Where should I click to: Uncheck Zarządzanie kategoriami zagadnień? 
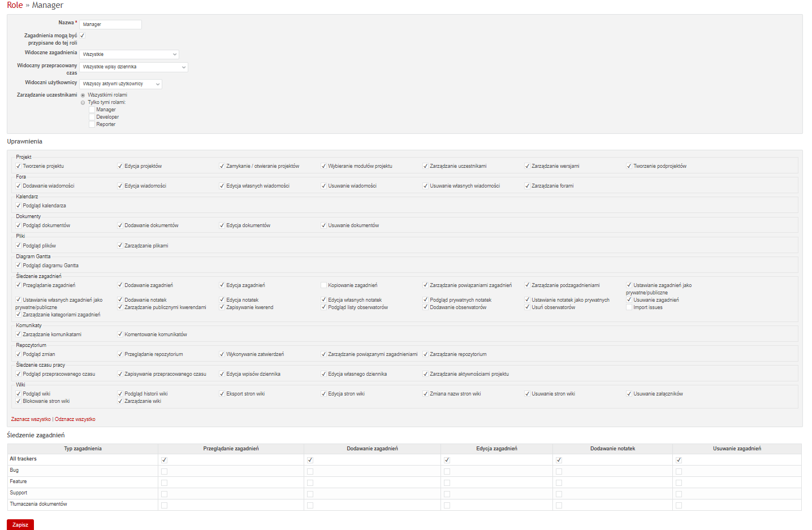click(18, 315)
